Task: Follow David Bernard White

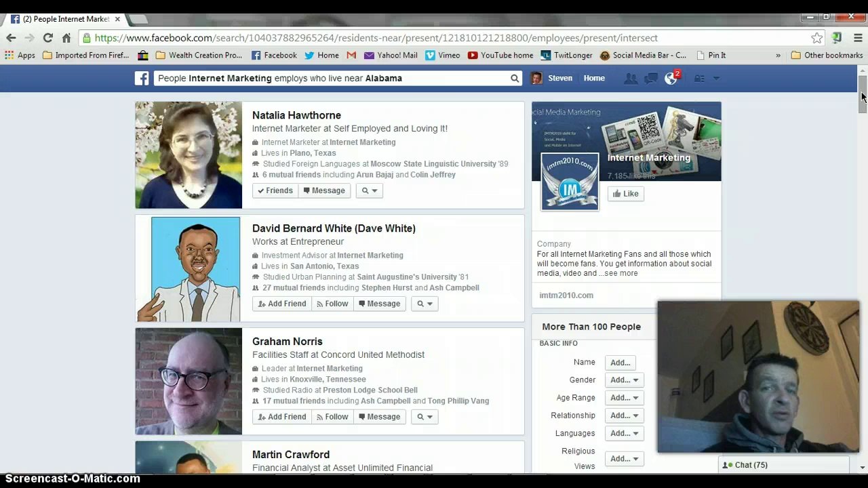Action: 332,304
